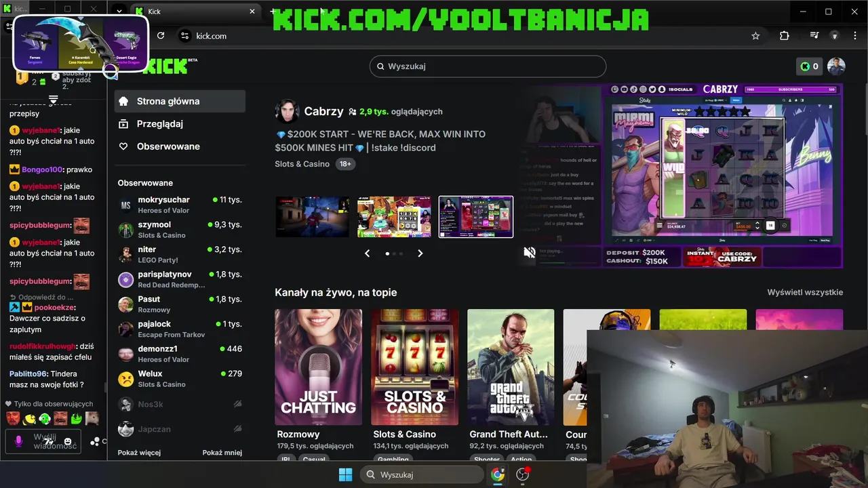Open niter followed channel
Image resolution: width=868 pixels, height=488 pixels.
[x=180, y=254]
